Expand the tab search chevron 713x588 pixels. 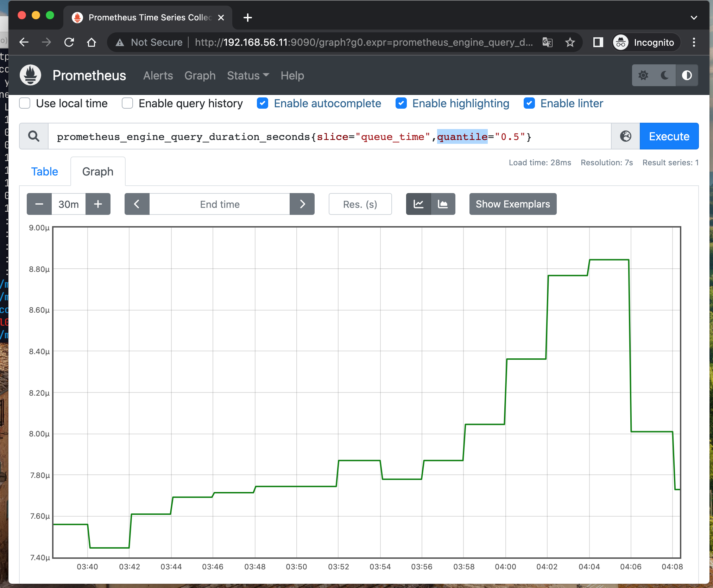[x=694, y=18]
